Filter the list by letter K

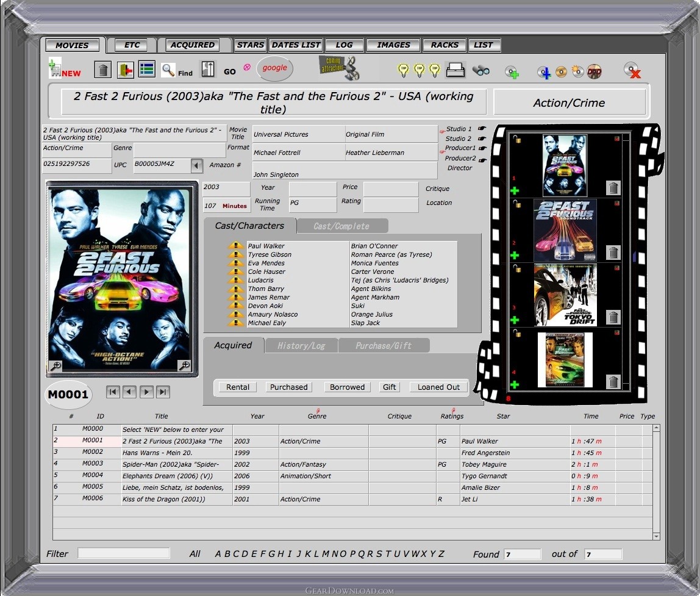coord(307,554)
